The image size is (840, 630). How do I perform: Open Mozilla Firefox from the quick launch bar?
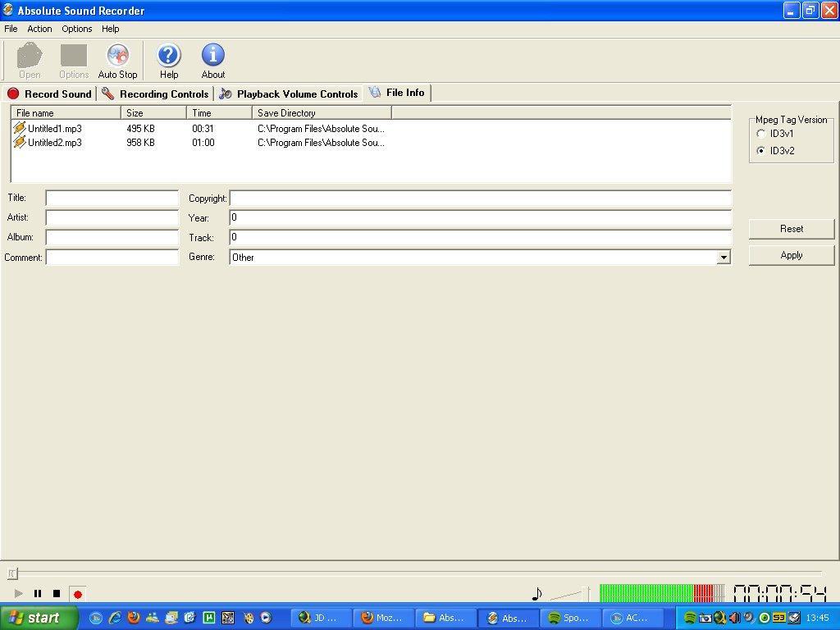(x=133, y=618)
